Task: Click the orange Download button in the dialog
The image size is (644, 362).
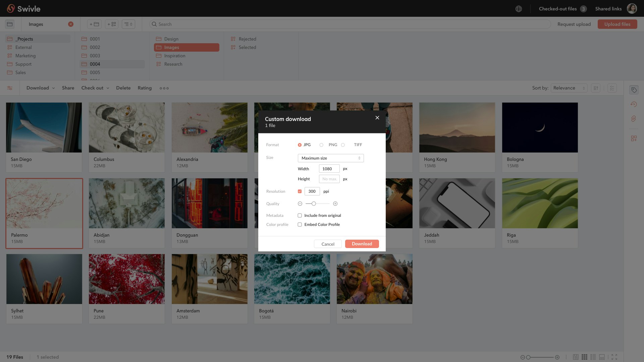Action: (362, 244)
